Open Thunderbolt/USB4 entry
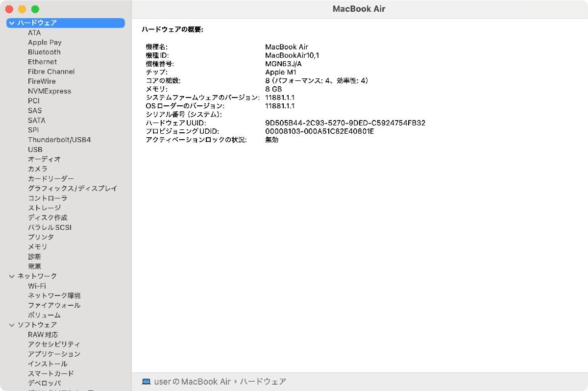Viewport: 588px width, 391px height. click(59, 140)
